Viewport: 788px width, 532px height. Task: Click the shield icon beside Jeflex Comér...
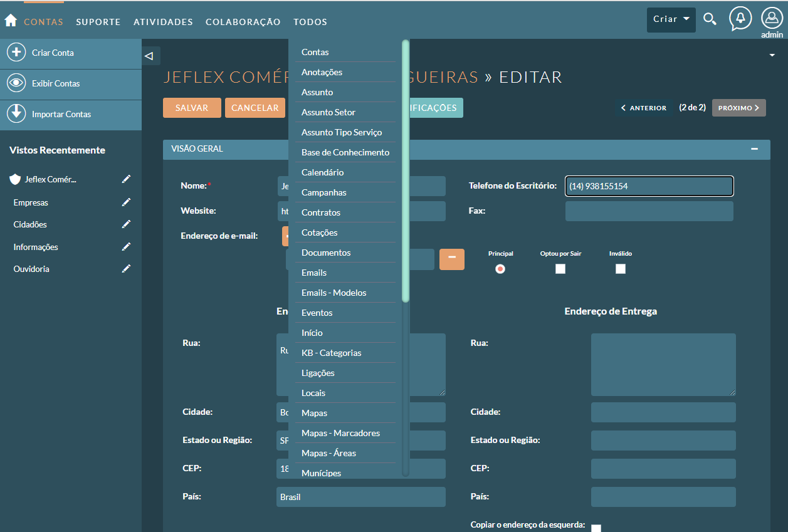(x=16, y=179)
